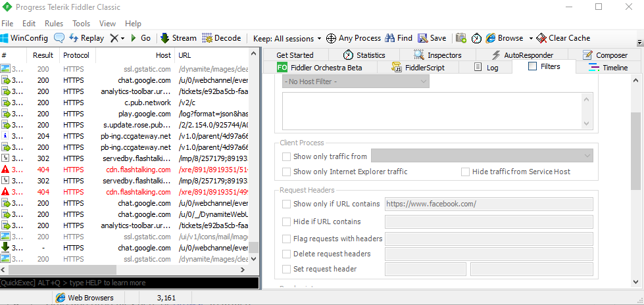
Task: Open the Find sessions dialog
Action: pos(399,38)
